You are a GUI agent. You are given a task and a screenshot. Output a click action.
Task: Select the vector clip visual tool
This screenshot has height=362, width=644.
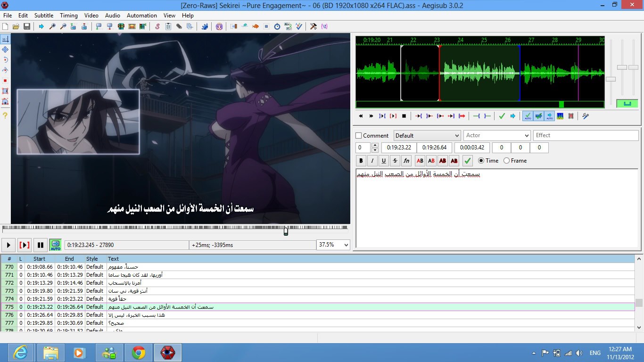click(x=5, y=101)
